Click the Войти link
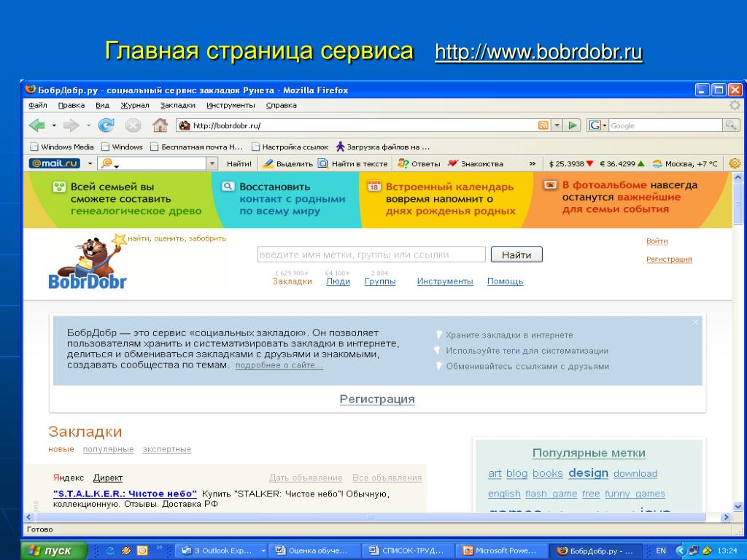 point(657,241)
